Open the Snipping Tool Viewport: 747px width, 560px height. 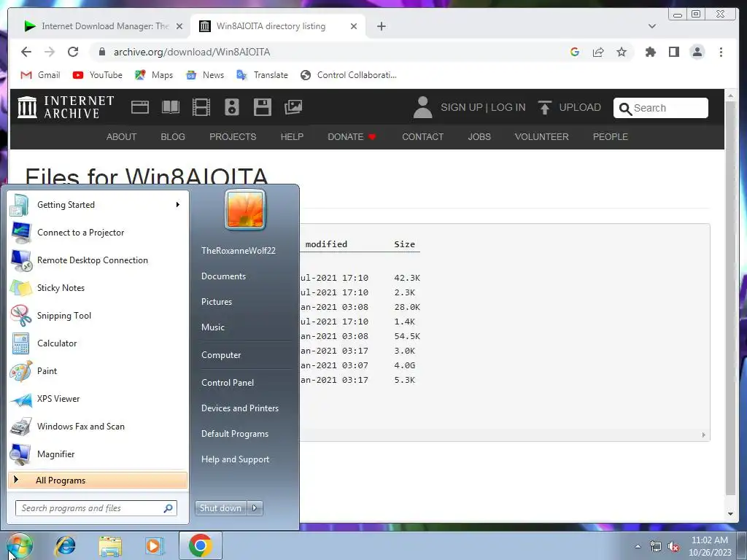98,315
